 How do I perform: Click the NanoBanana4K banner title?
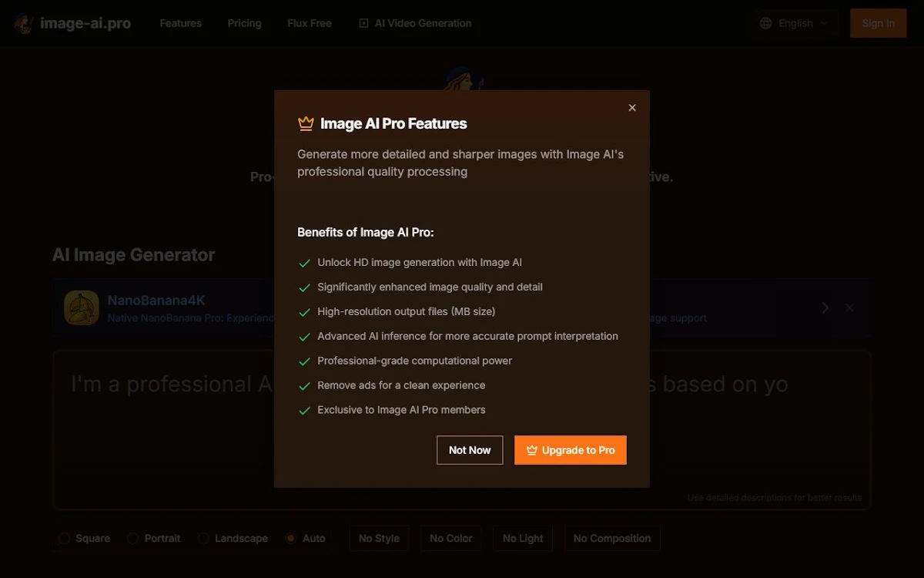(x=156, y=301)
